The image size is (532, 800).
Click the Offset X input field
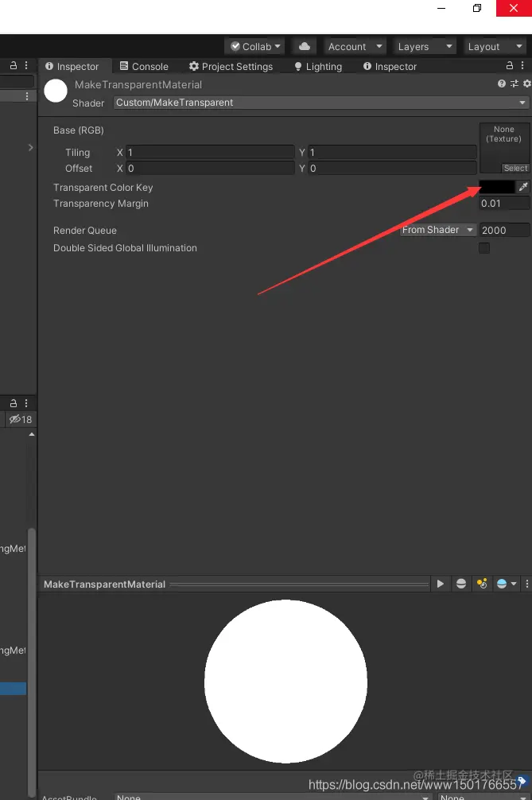click(210, 169)
